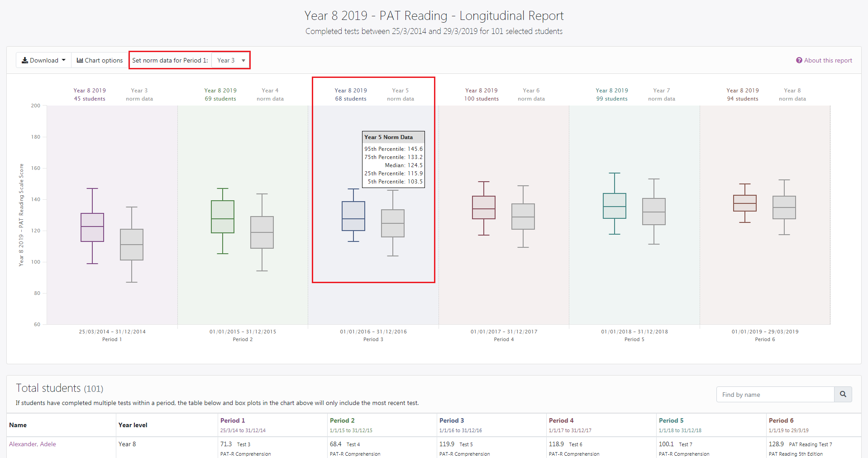Click the Period 4 dark red box plot

tap(484, 207)
